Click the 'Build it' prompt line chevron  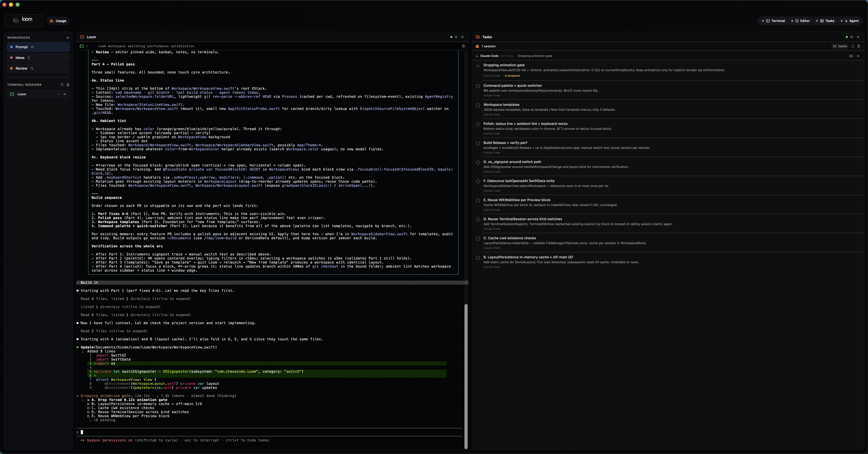(77, 283)
